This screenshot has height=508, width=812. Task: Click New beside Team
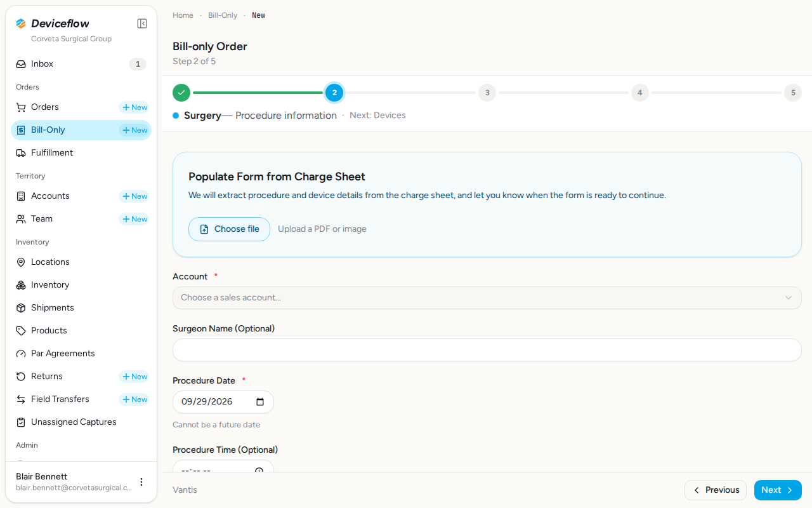click(x=134, y=219)
